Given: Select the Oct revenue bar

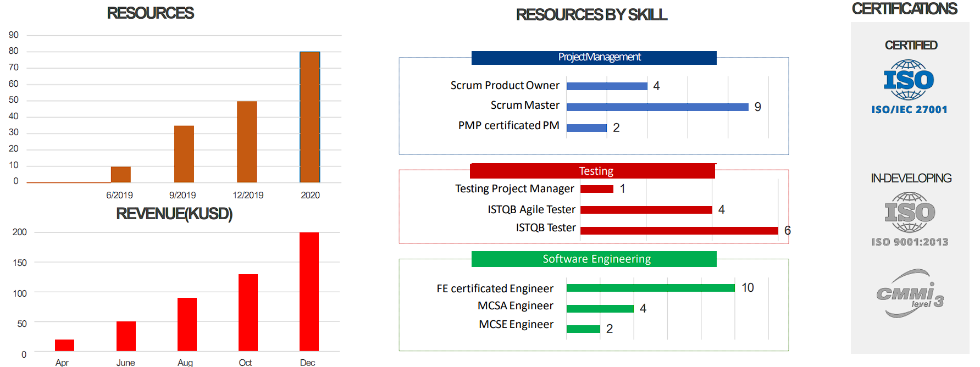Looking at the screenshot, I should pyautogui.click(x=248, y=312).
